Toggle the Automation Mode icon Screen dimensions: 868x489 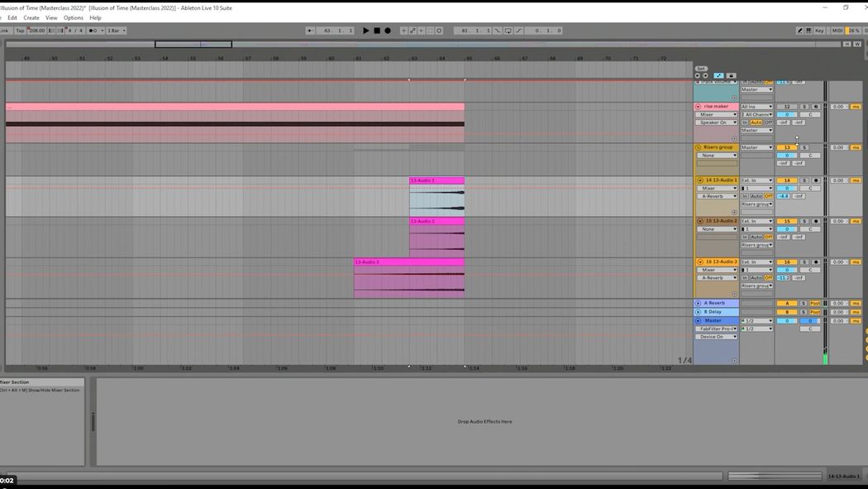point(718,75)
